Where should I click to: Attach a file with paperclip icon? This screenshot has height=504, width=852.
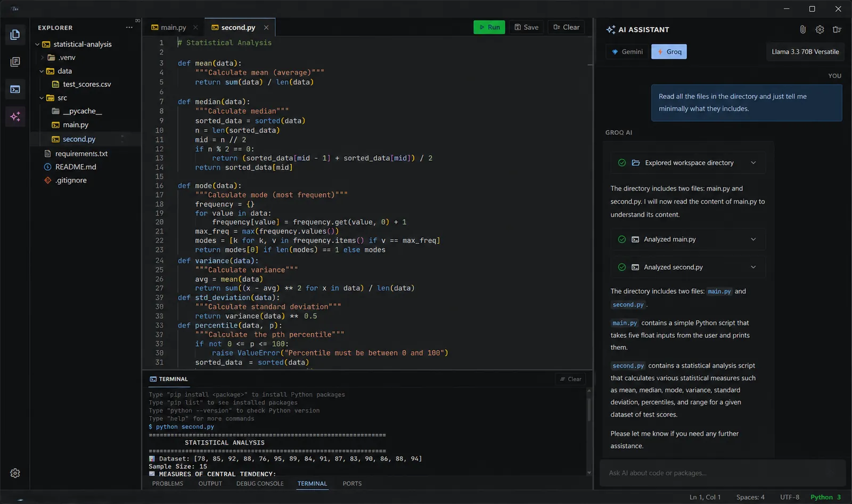(803, 29)
